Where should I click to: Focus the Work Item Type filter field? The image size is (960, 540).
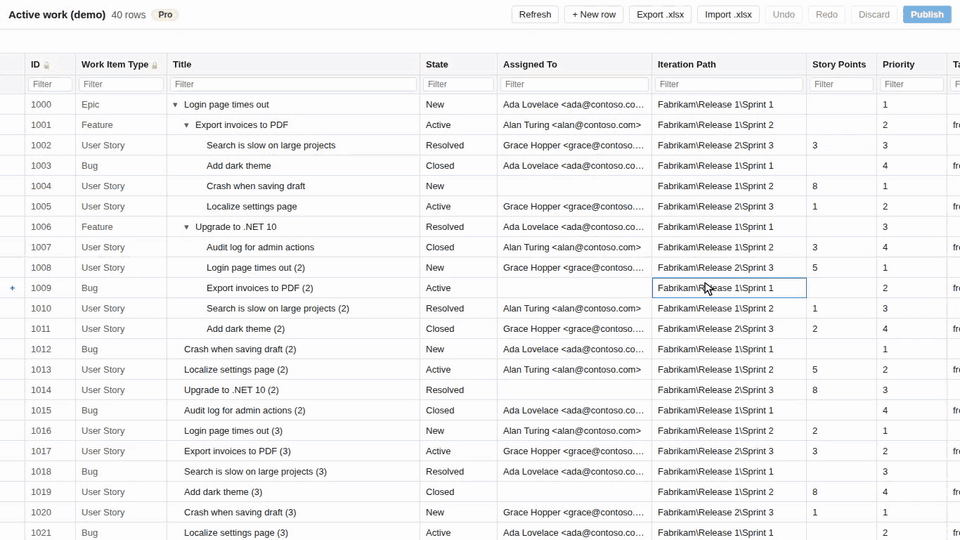(121, 84)
